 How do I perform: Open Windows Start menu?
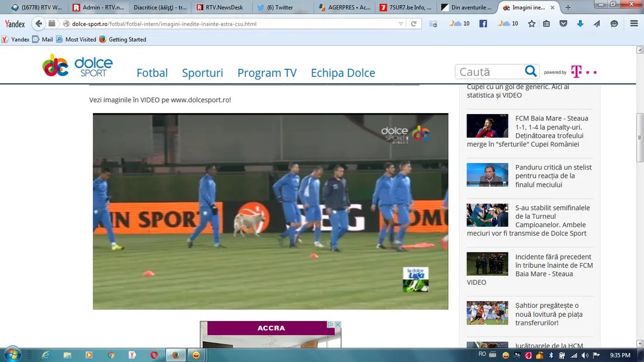[x=12, y=355]
